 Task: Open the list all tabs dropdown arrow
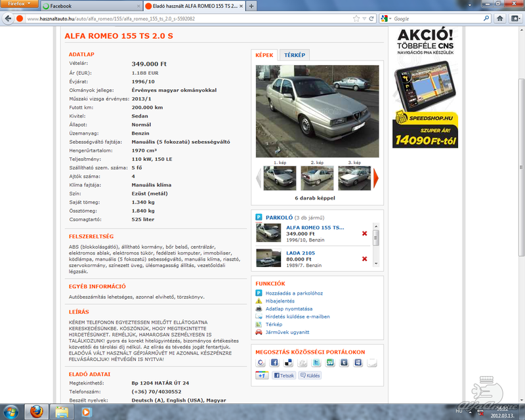pyautogui.click(x=469, y=5)
